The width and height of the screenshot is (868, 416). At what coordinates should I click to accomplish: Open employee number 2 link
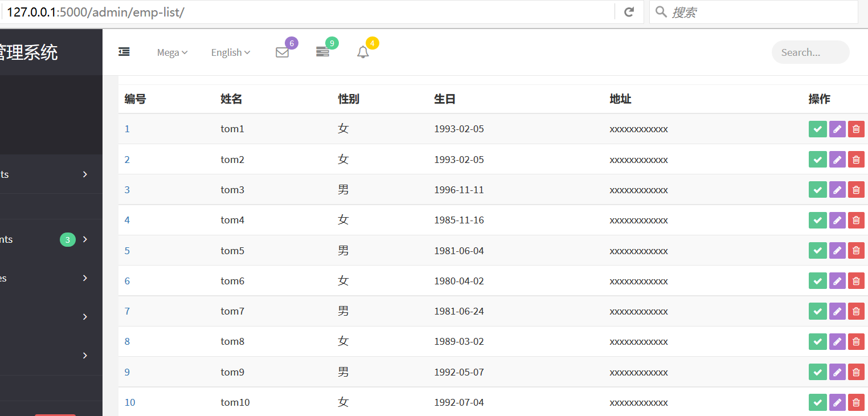point(127,160)
